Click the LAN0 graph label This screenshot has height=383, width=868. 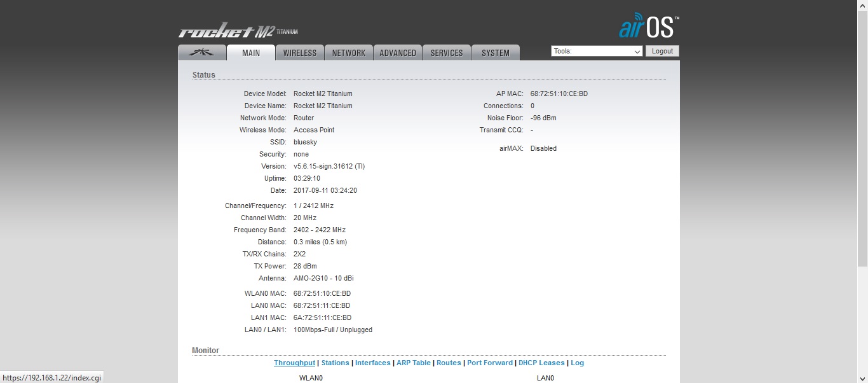click(545, 378)
